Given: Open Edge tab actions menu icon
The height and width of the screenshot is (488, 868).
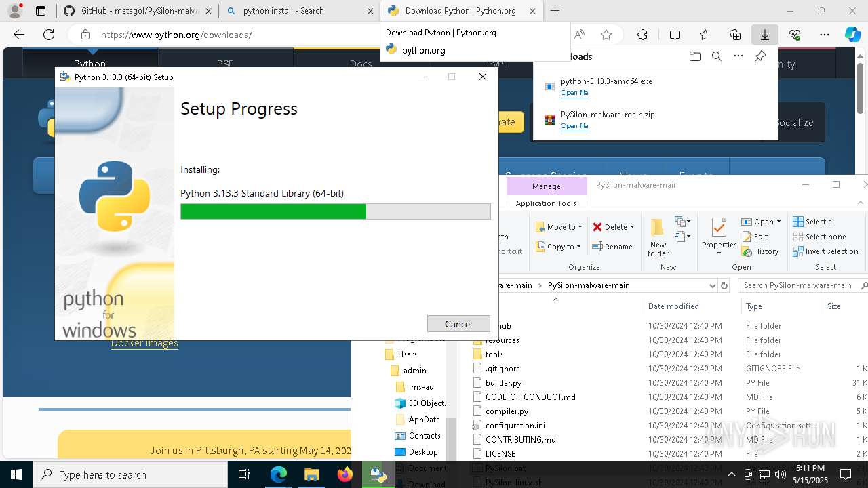Looking at the screenshot, I should (41, 11).
